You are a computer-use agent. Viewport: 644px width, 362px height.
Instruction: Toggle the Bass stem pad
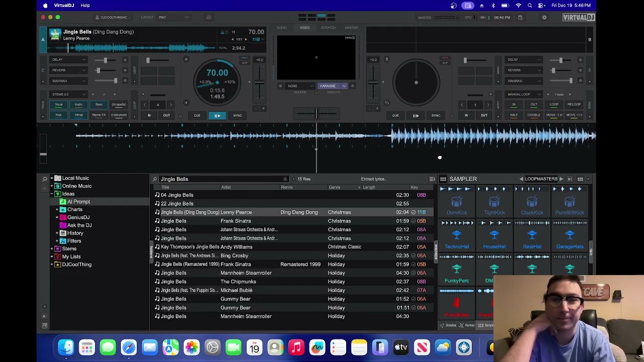(x=99, y=105)
